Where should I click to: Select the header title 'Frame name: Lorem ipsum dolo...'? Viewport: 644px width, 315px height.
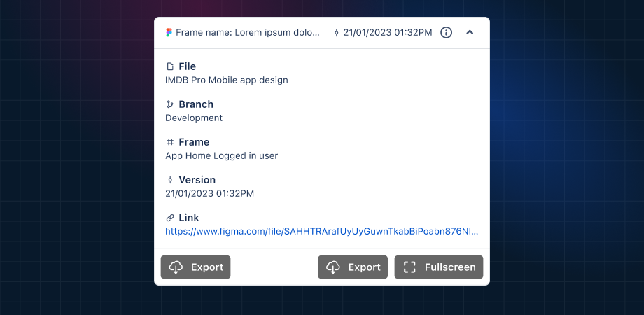[248, 32]
